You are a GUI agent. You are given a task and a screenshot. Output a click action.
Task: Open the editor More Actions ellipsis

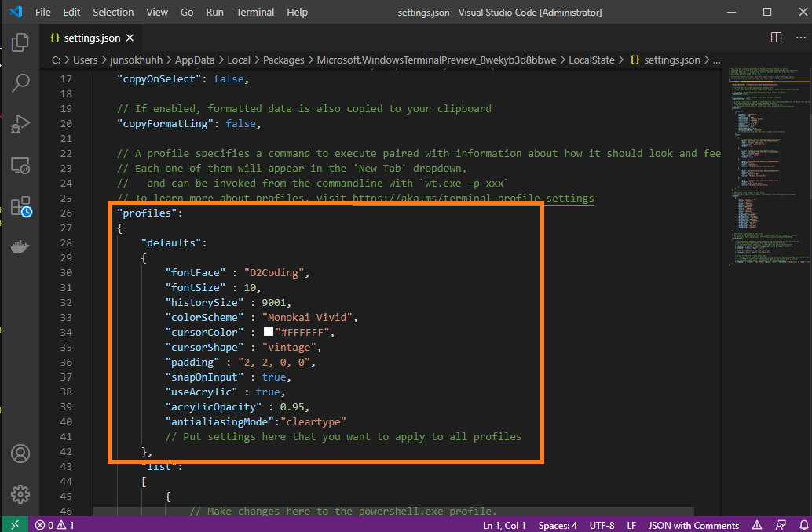tap(800, 37)
